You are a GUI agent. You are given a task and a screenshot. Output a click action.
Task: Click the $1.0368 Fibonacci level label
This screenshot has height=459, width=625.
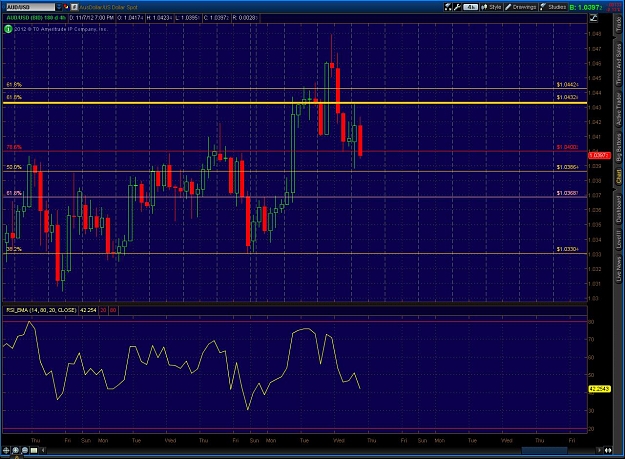(x=568, y=193)
